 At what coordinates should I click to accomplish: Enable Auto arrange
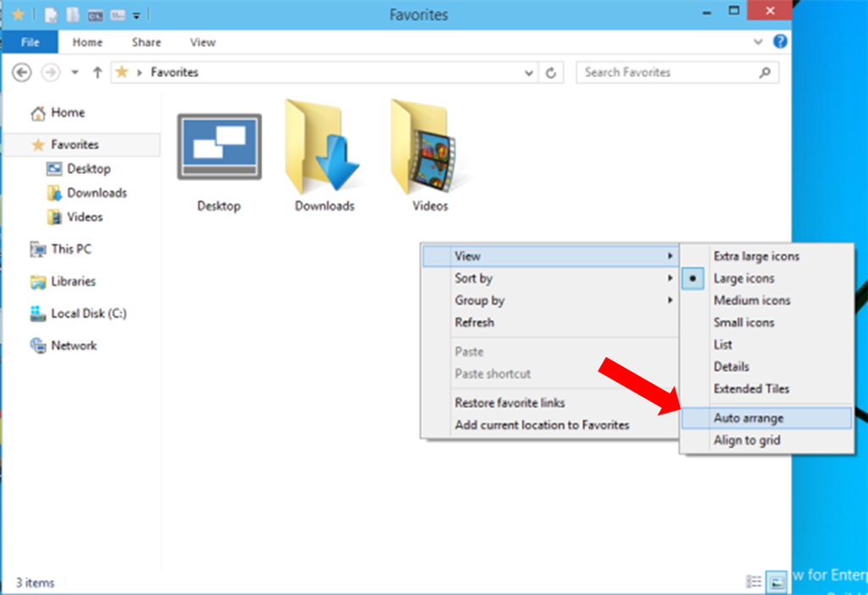click(750, 418)
